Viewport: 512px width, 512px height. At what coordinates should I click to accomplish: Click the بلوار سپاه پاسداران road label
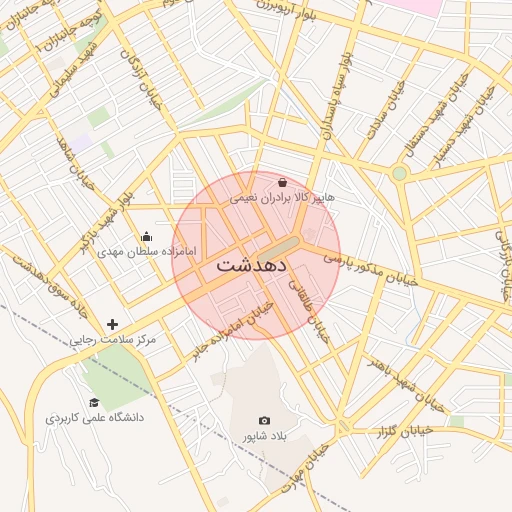point(337,96)
